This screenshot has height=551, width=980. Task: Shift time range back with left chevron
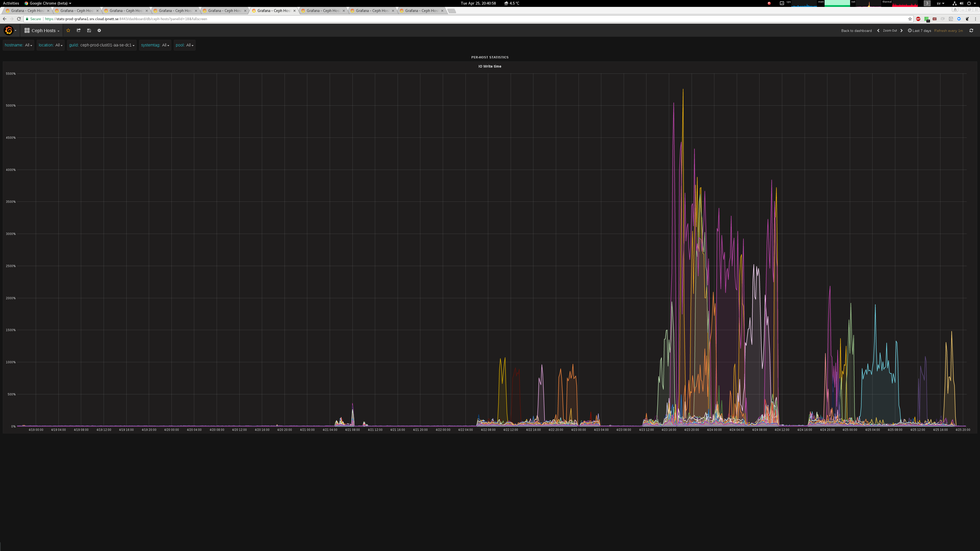878,30
